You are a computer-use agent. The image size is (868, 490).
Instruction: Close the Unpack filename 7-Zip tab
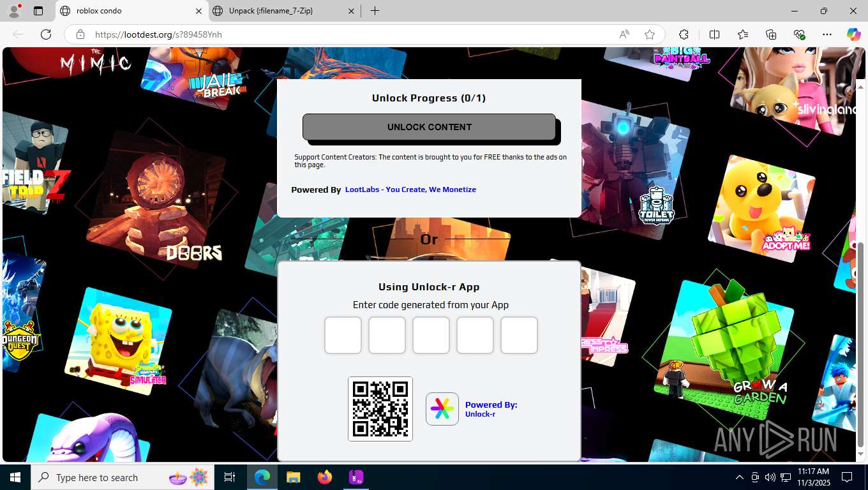point(352,11)
